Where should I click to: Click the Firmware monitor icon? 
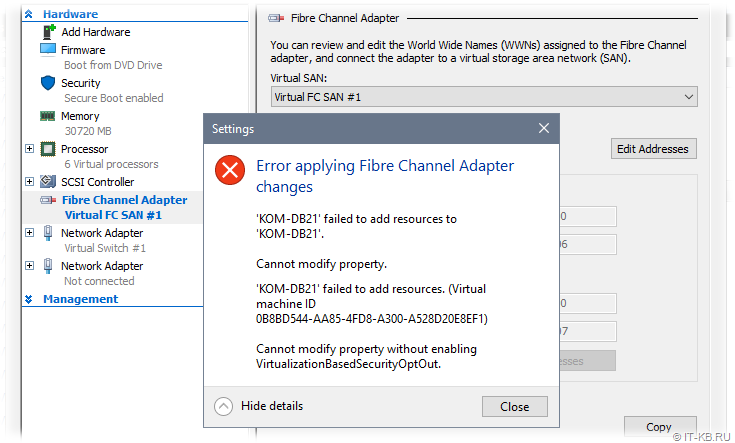pos(48,49)
